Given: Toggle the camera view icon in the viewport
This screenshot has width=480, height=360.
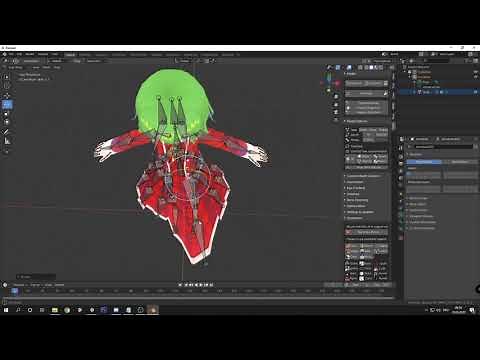Looking at the screenshot, I should [336, 112].
